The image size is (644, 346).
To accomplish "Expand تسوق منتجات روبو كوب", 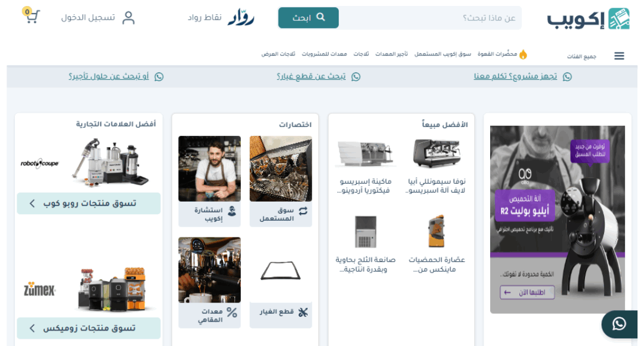I will pos(89,203).
